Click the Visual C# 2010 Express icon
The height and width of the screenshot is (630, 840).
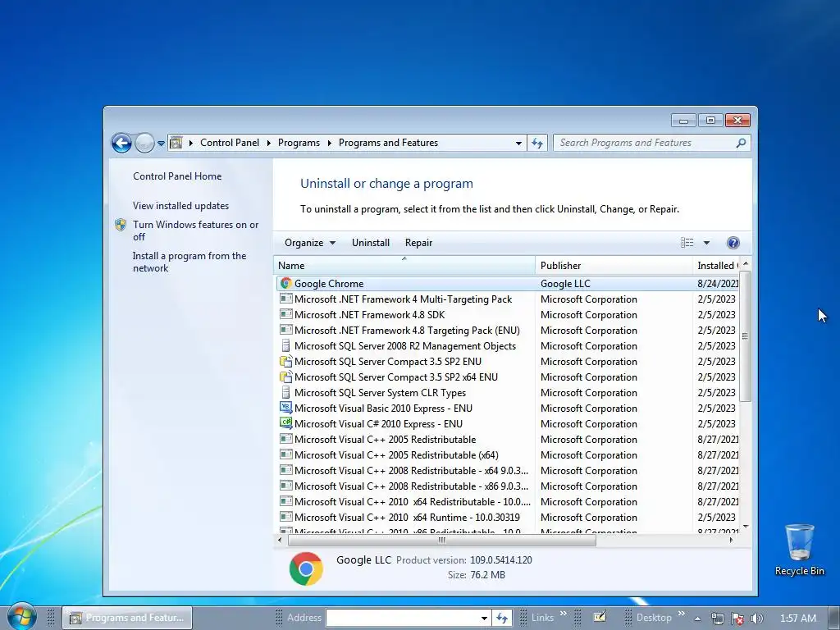tap(286, 423)
